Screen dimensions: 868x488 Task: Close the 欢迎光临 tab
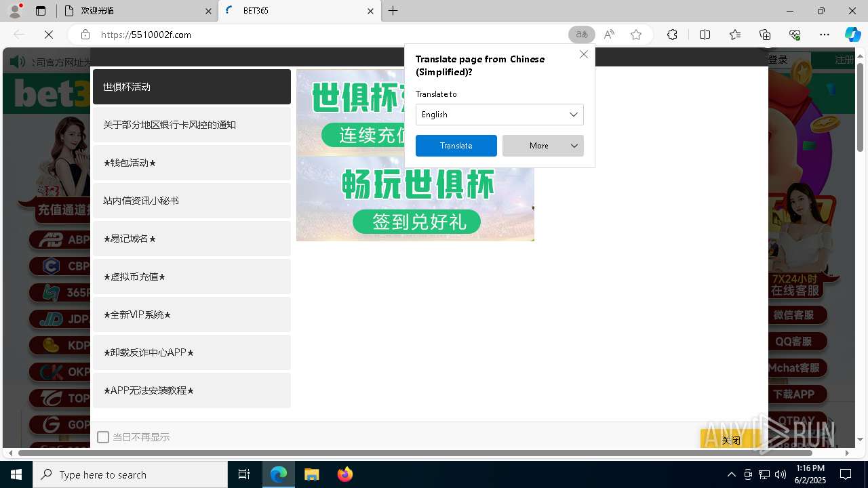pos(208,11)
